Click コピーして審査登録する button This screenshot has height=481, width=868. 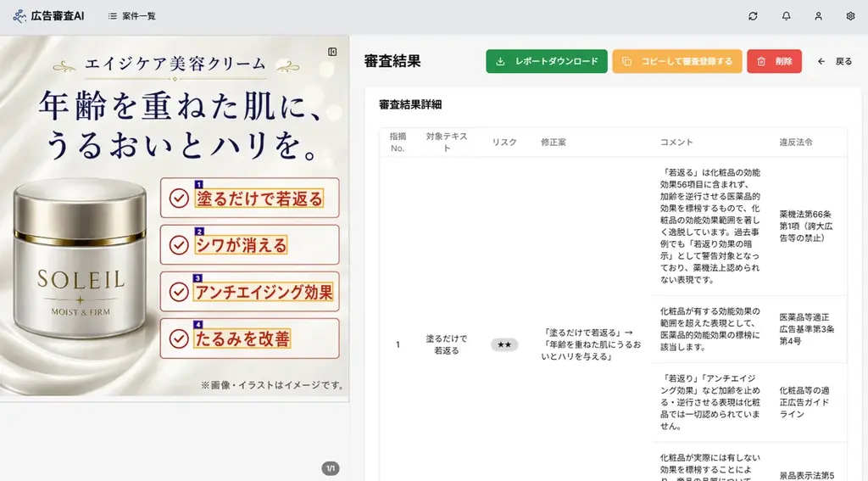[x=677, y=61]
